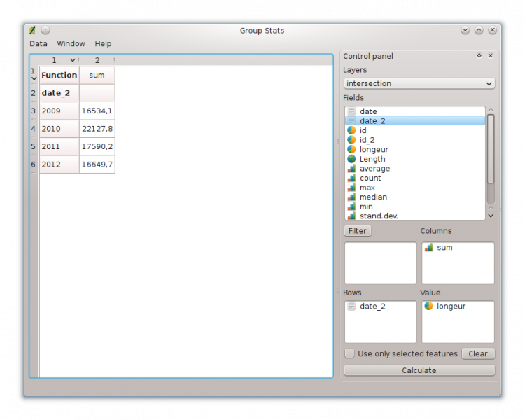Click the date_2 text icon in Rows box
Screen dimensions: 525x420
click(x=351, y=307)
